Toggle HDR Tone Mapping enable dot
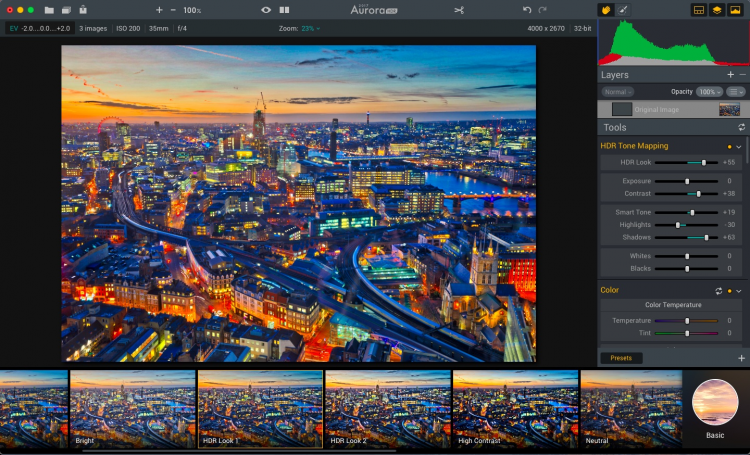 (729, 146)
